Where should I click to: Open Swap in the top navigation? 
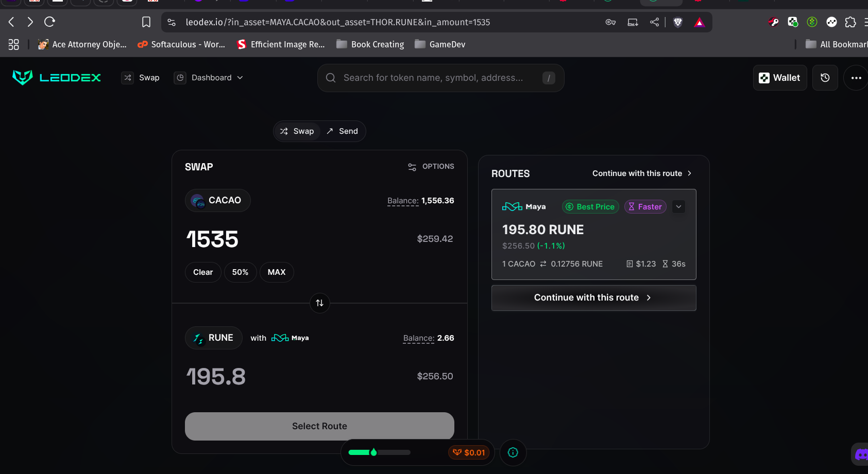(140, 78)
